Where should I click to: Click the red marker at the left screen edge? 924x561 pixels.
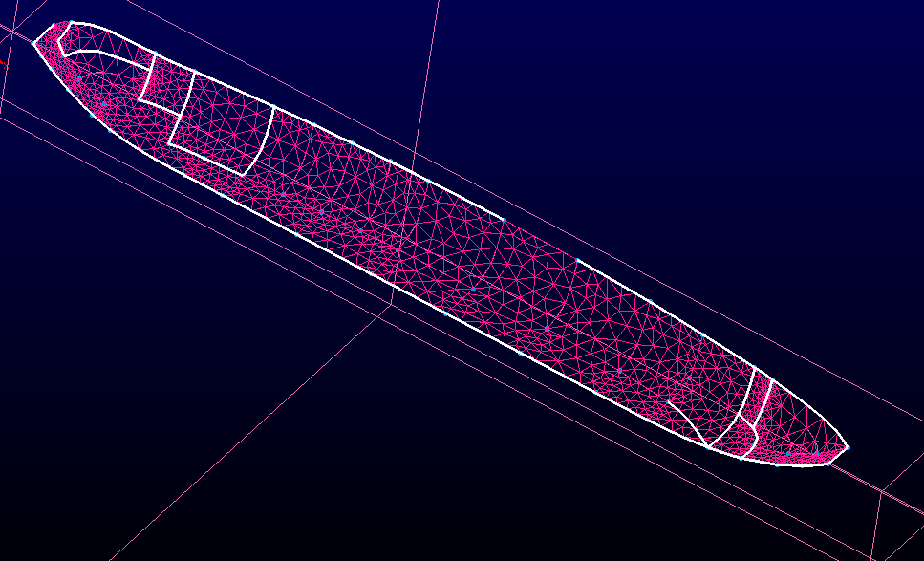[x=2, y=65]
